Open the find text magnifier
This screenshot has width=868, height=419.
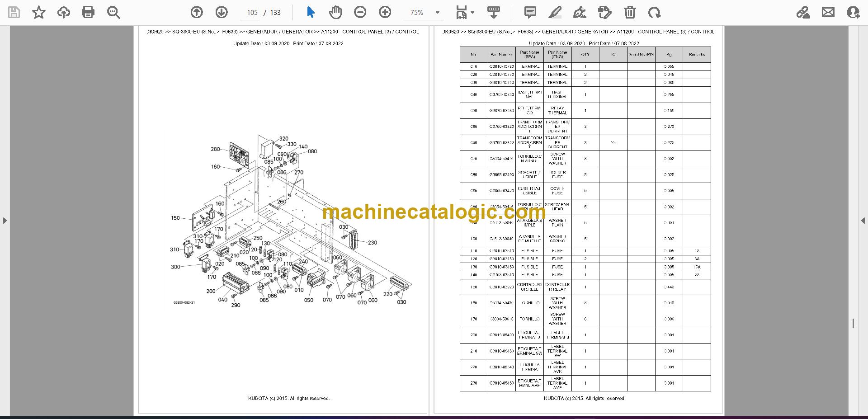pos(113,12)
